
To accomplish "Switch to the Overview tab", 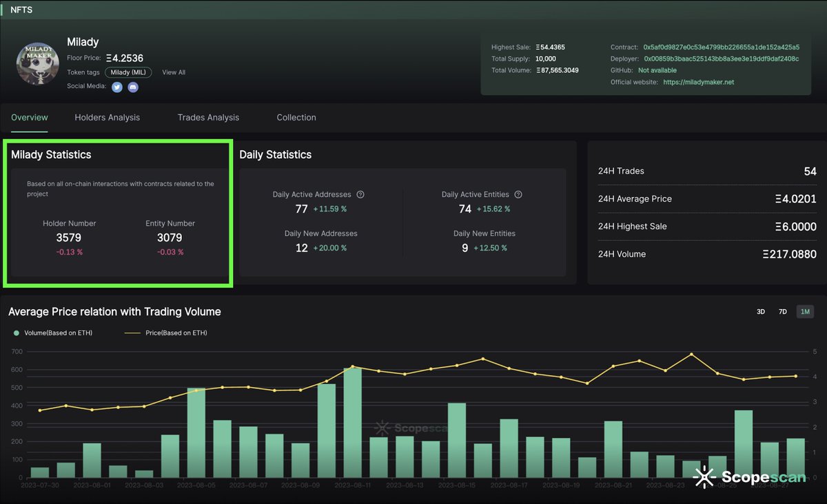I will 30,118.
